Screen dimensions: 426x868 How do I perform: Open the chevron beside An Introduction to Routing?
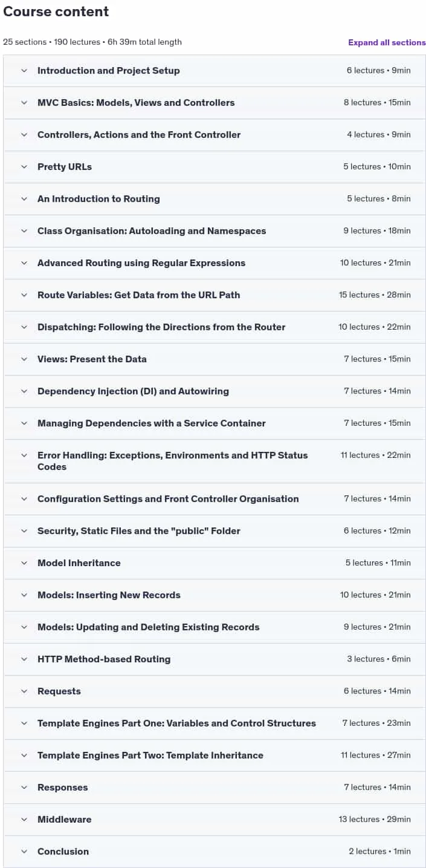24,199
